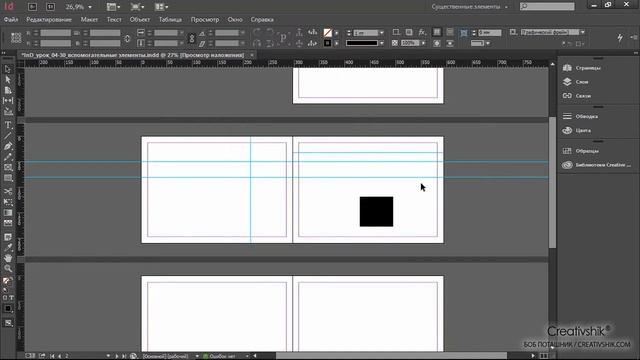Select the Eyedropper tool
Screen dimensions: 640x360
(8, 248)
